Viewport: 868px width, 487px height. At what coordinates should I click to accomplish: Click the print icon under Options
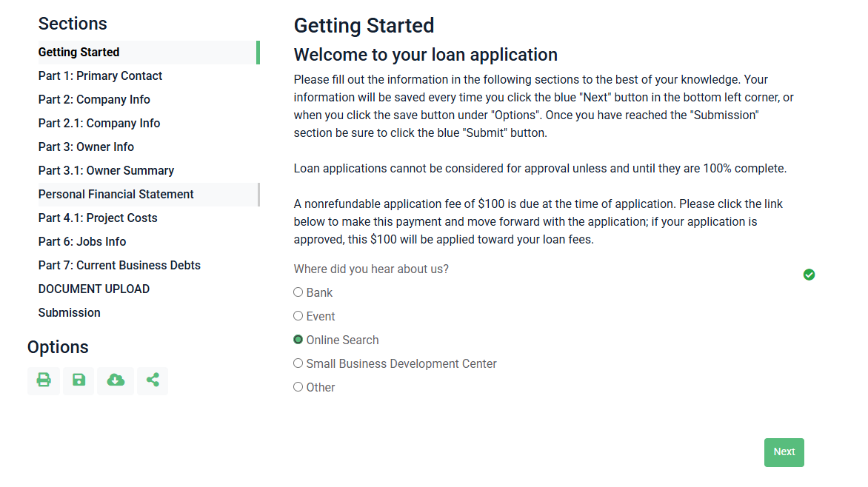click(44, 380)
